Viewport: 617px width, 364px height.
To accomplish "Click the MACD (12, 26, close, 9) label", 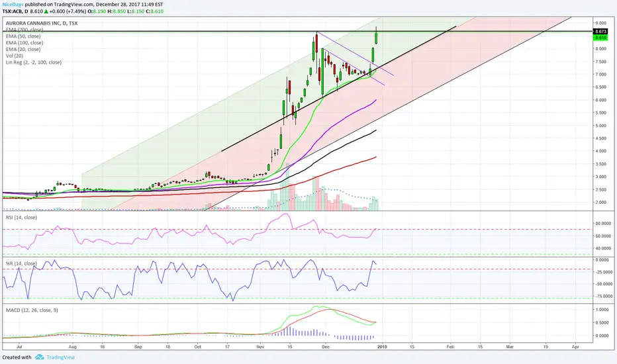I will 32,310.
